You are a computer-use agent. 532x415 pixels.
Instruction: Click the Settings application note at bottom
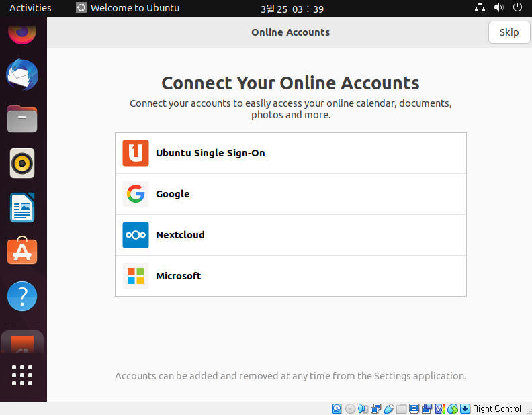tap(290, 376)
